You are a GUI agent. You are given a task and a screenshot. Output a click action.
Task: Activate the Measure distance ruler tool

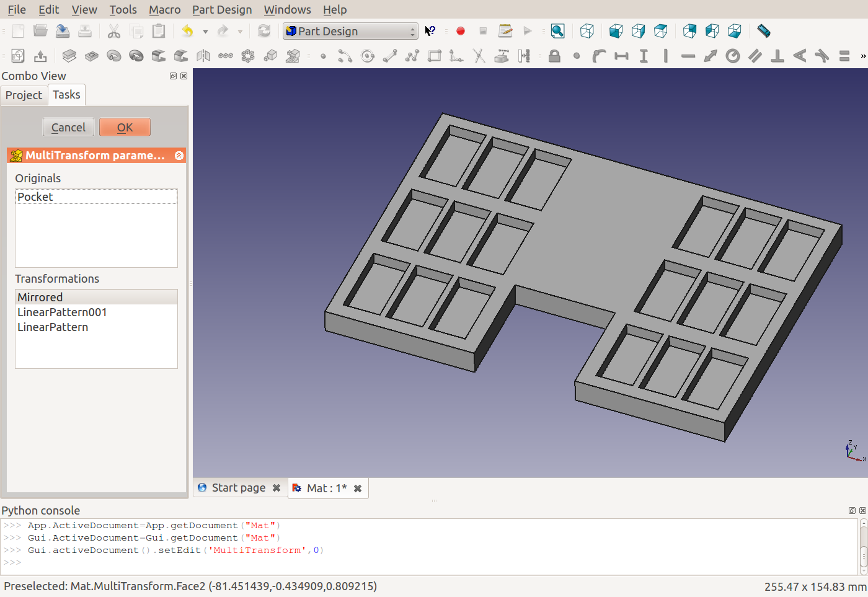point(764,31)
